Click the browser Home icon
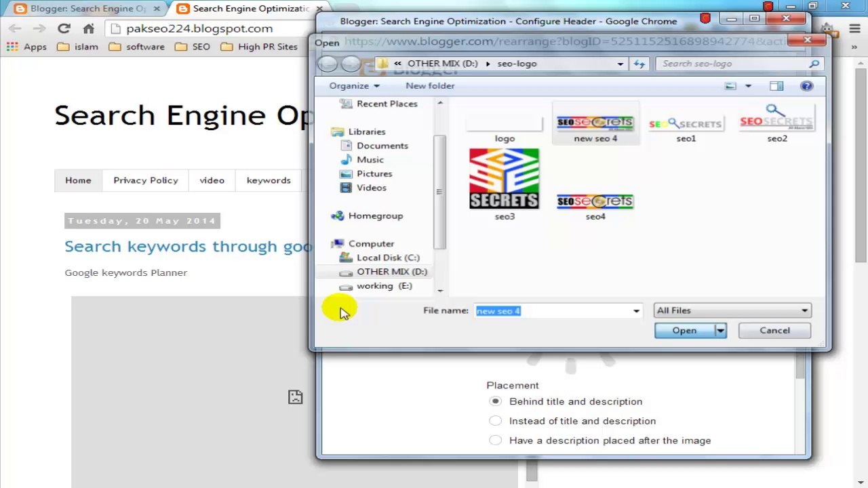 click(88, 28)
